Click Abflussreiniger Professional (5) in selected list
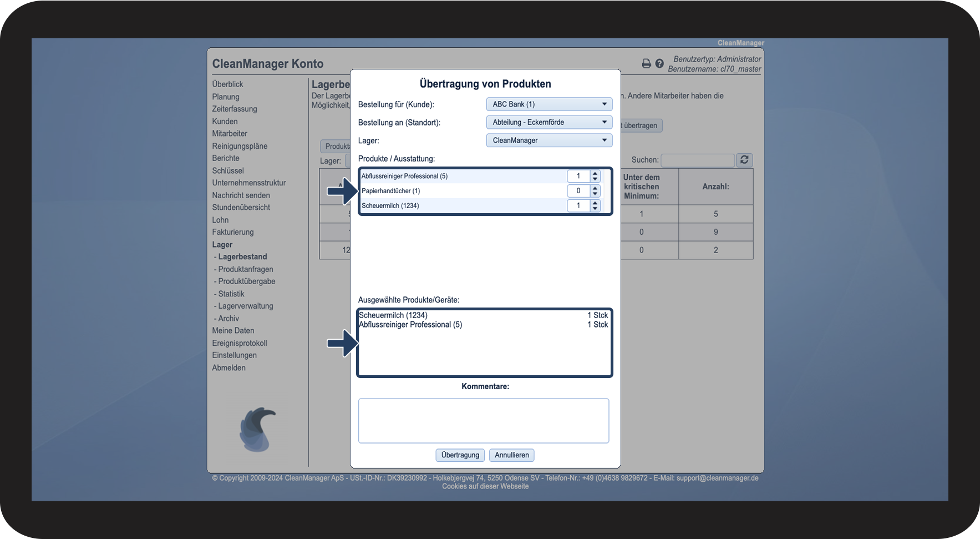This screenshot has width=980, height=539. click(410, 325)
